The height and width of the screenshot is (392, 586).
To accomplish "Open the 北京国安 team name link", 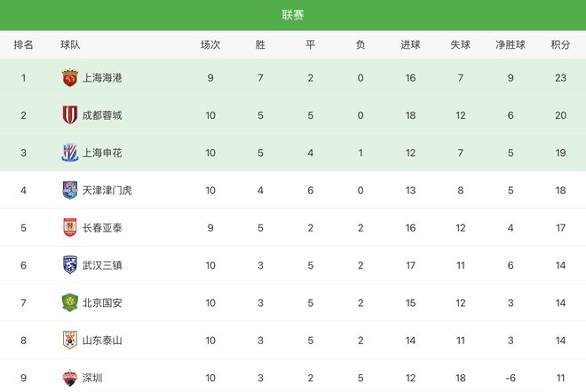I will [x=102, y=302].
